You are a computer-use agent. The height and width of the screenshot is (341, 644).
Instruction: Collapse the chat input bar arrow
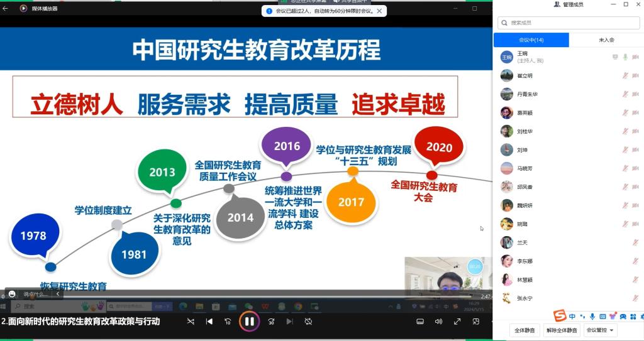[x=58, y=294]
